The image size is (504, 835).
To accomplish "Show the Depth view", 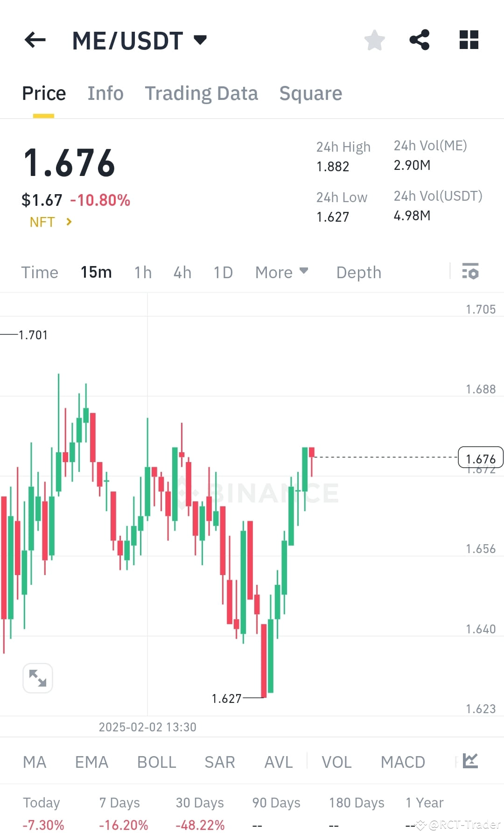I will 358,272.
